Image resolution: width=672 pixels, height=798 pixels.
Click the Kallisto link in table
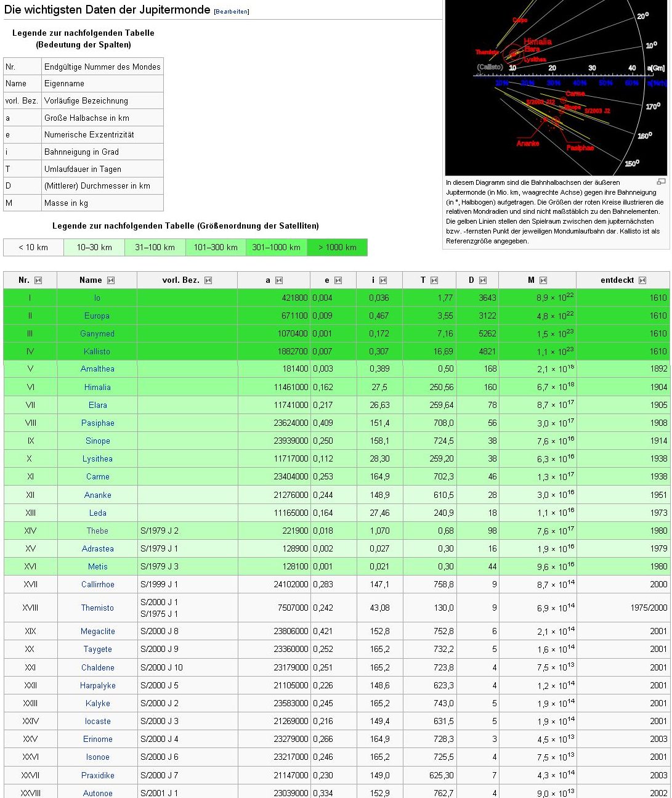click(97, 351)
